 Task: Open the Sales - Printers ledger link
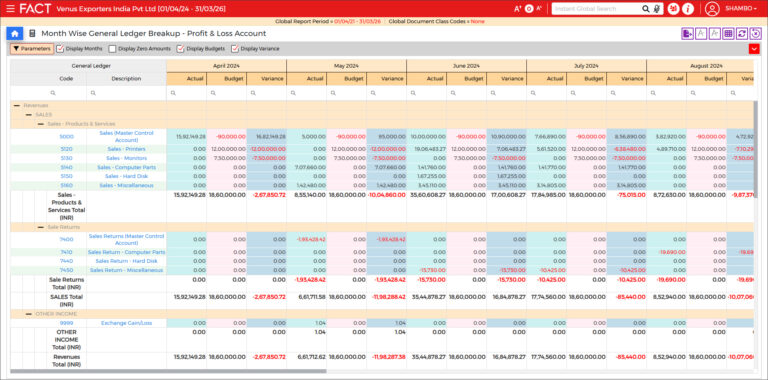pos(126,149)
